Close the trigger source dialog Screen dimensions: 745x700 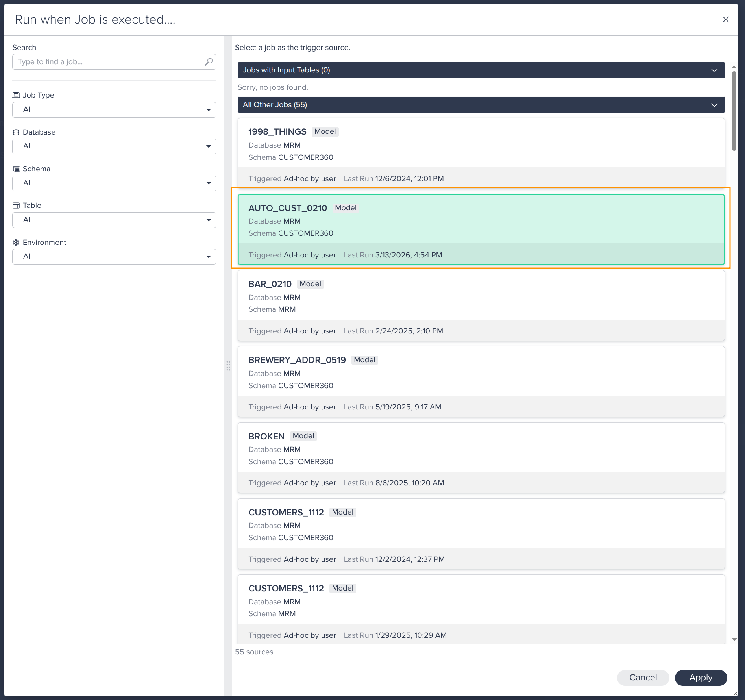coord(726,19)
